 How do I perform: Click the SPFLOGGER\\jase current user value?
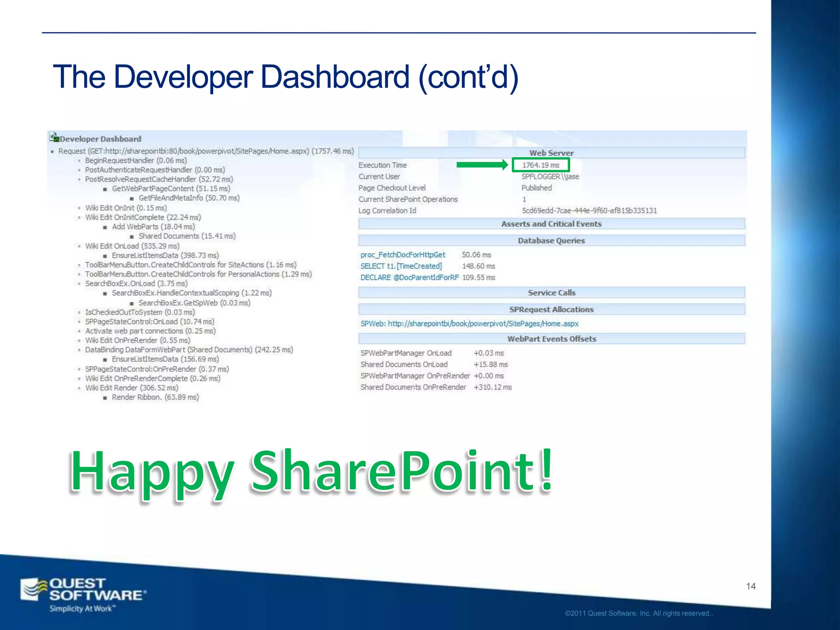coord(550,176)
